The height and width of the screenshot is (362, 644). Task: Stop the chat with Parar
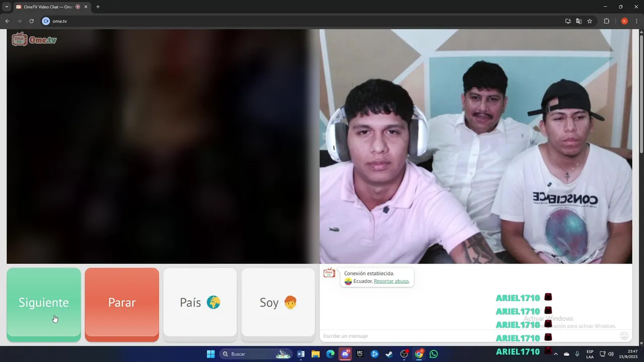click(x=122, y=304)
